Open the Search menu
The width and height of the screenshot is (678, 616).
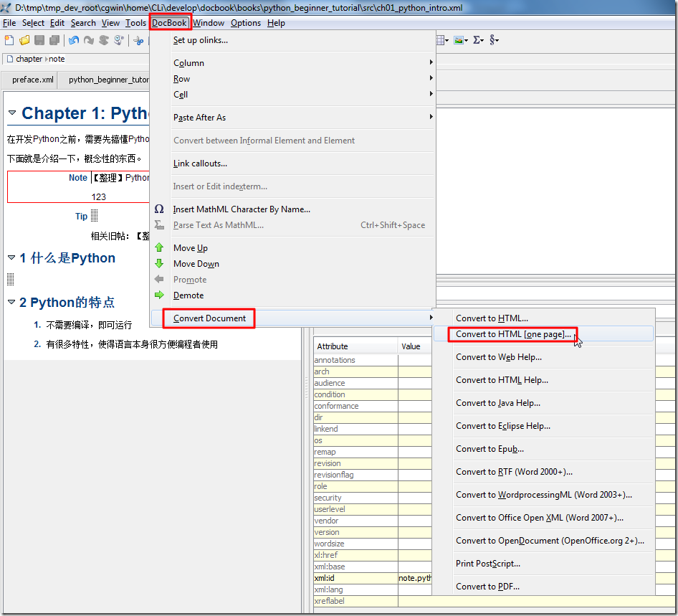[x=83, y=23]
